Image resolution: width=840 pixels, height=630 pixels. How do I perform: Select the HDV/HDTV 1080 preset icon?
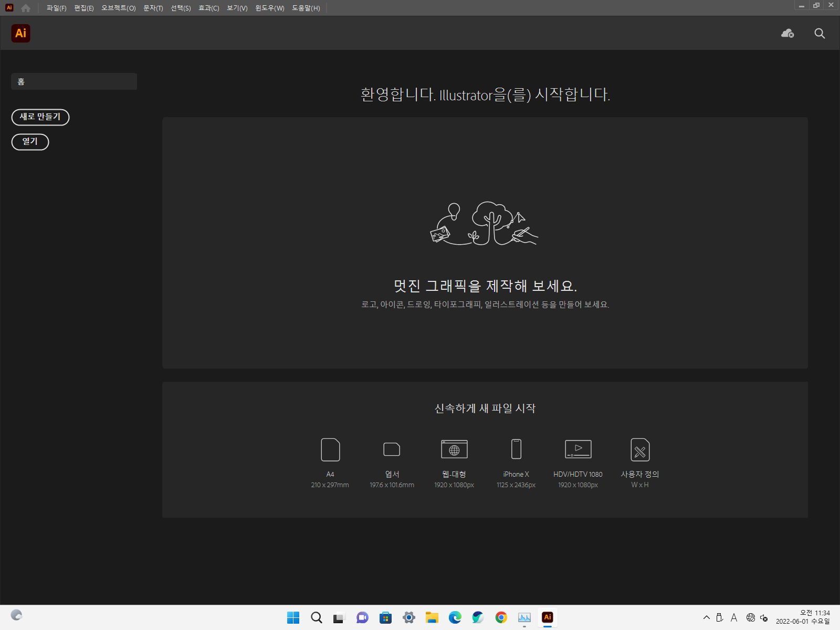click(578, 449)
